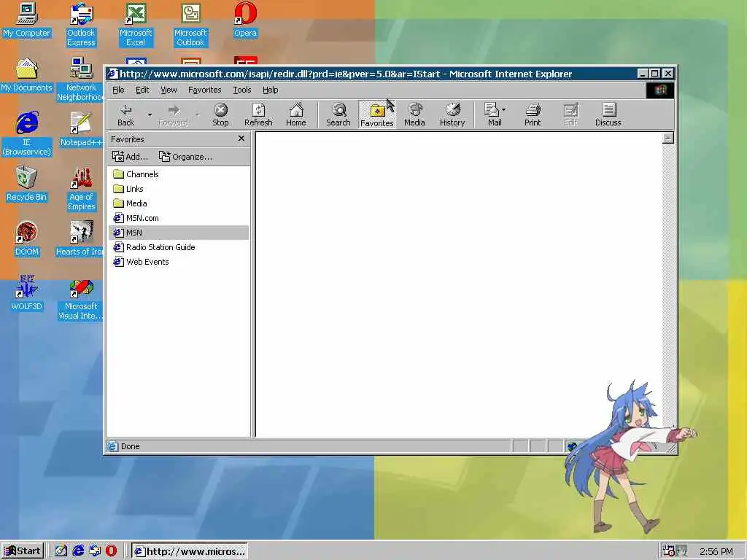Expand the Channels favorites folder
This screenshot has height=560, width=747.
point(136,174)
